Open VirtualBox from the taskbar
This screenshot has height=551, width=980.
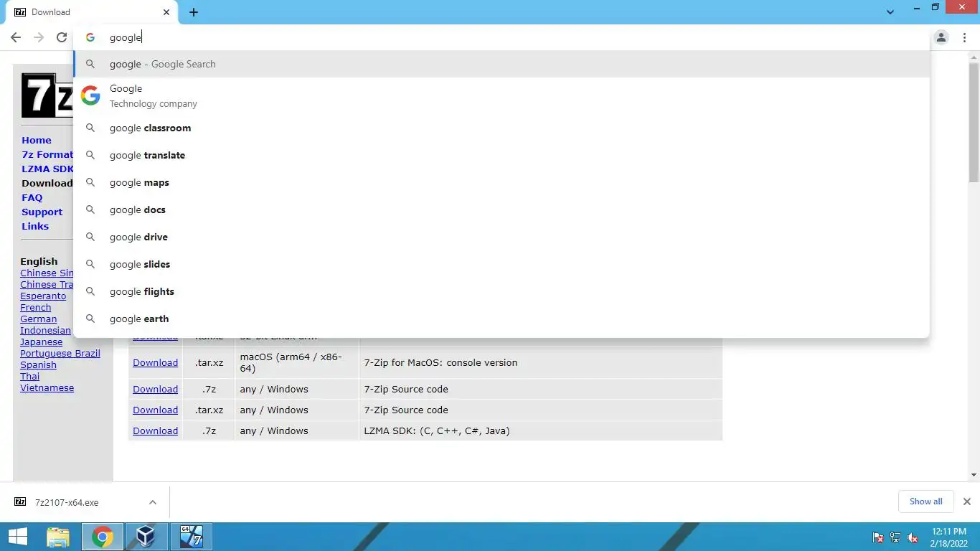coord(146,537)
